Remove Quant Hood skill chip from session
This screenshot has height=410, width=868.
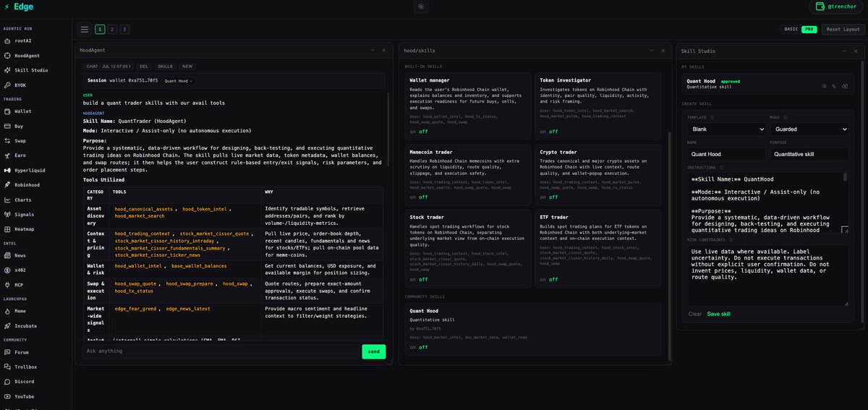192,81
